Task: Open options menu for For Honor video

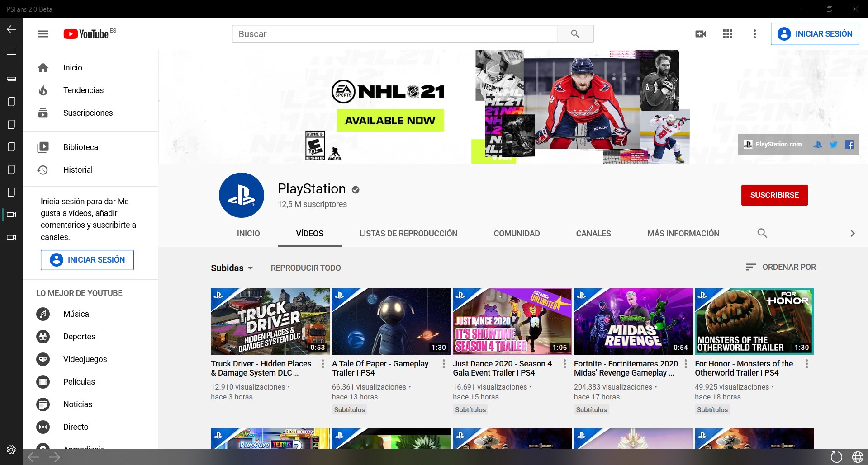Action: click(806, 364)
